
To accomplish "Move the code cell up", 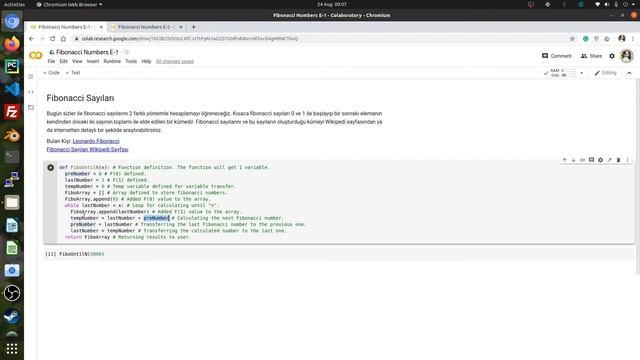I will [564, 160].
